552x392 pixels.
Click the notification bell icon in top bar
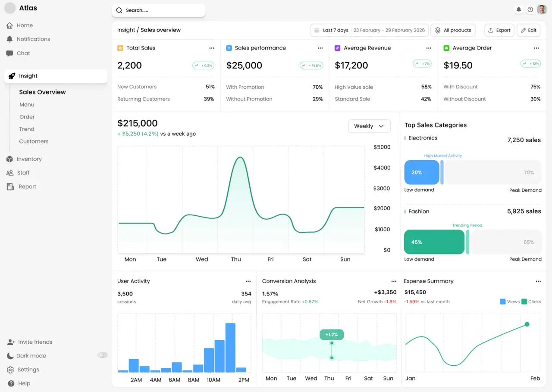(519, 9)
